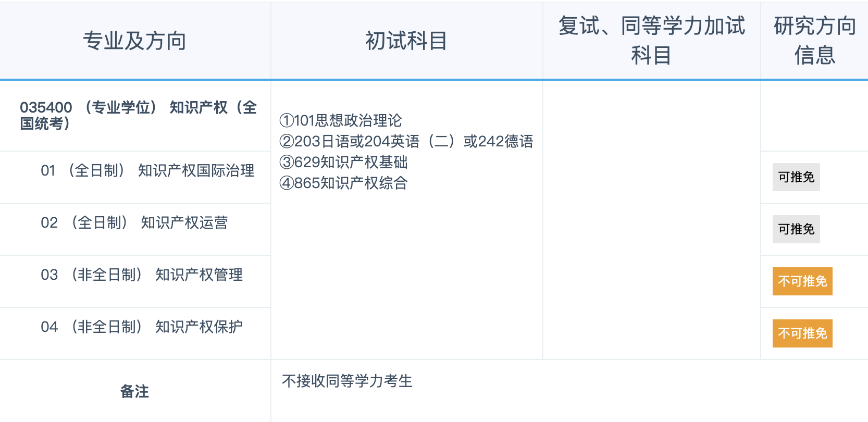Click the 备注 row label

point(134,391)
